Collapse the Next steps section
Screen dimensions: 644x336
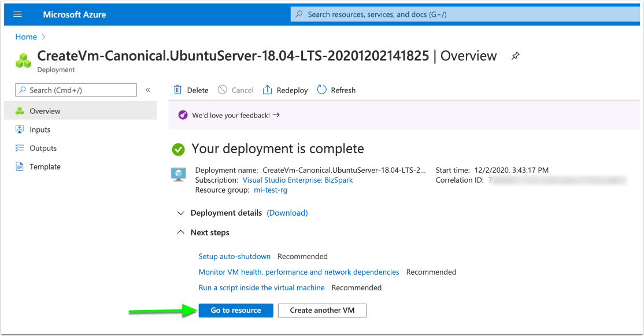tap(182, 232)
